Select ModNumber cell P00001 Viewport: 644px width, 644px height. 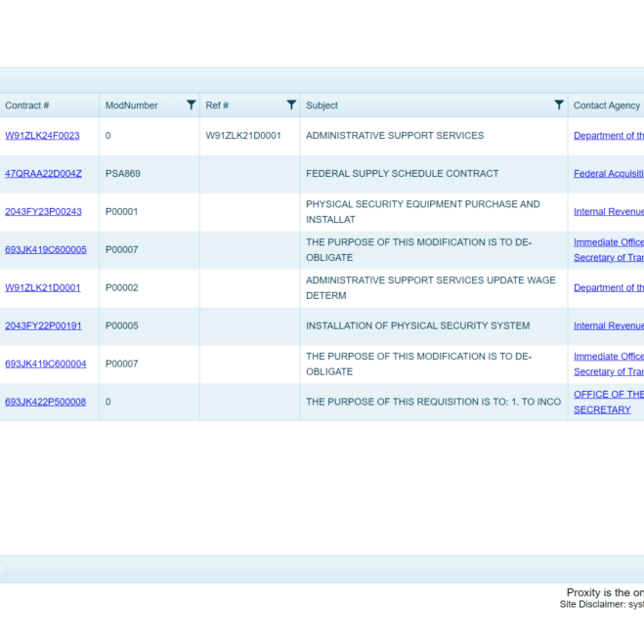tap(121, 212)
